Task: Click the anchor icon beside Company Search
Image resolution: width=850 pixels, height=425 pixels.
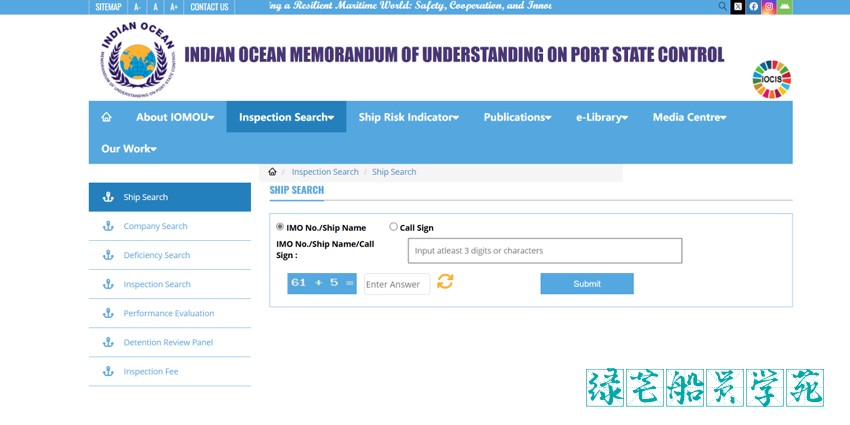Action: (x=108, y=226)
